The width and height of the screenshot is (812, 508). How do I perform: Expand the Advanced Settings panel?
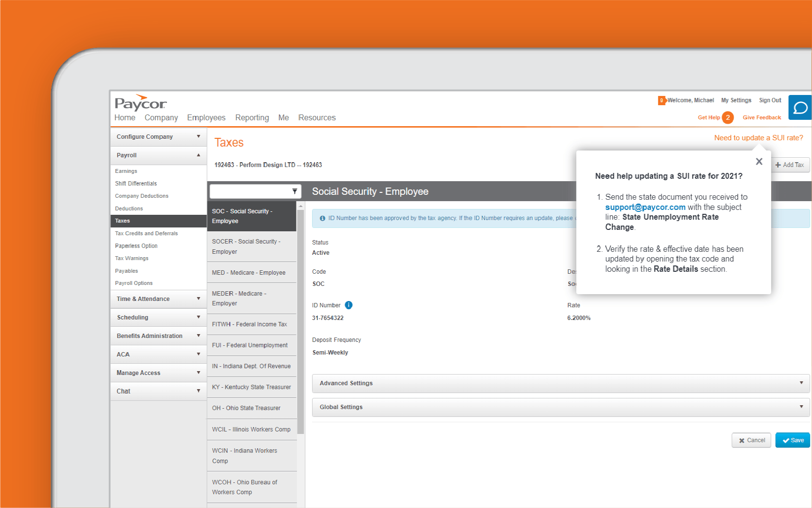(561, 383)
